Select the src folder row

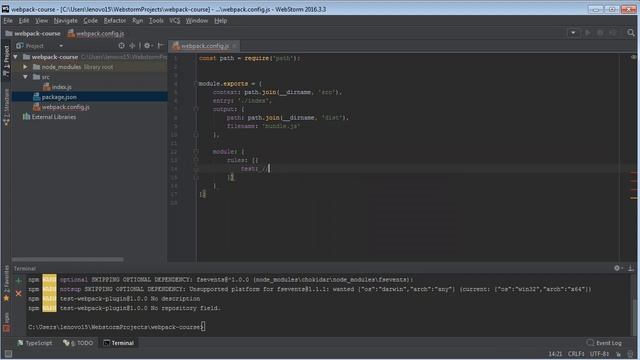89,77
